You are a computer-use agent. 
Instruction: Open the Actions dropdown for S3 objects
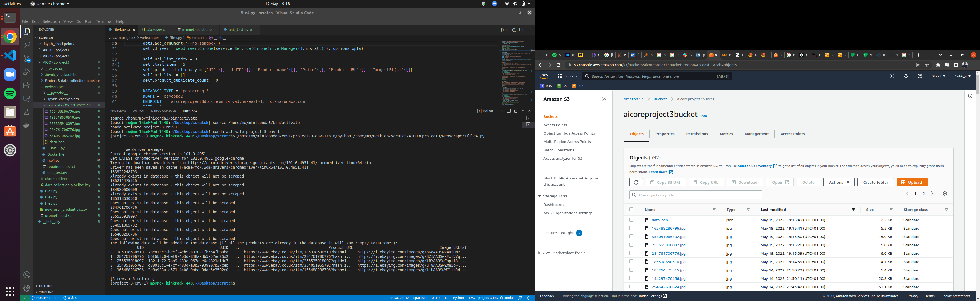pyautogui.click(x=839, y=182)
